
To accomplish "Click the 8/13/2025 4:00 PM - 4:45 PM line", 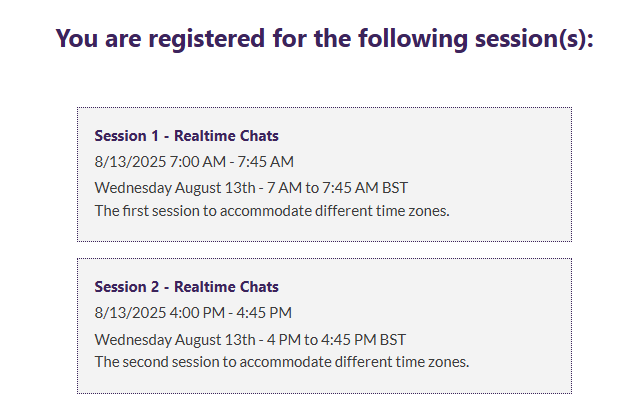I will click(x=193, y=313).
